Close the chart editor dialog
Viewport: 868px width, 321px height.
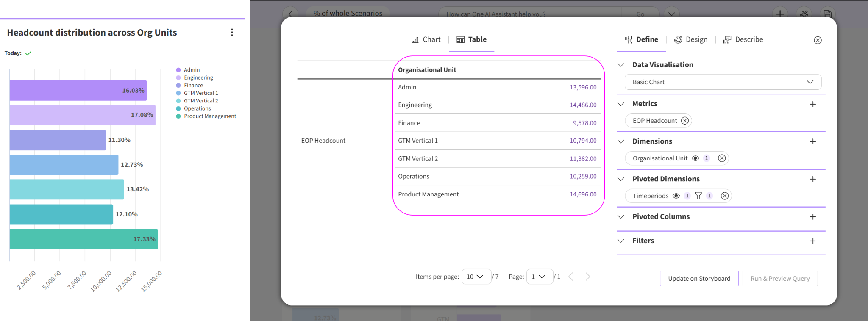[818, 40]
